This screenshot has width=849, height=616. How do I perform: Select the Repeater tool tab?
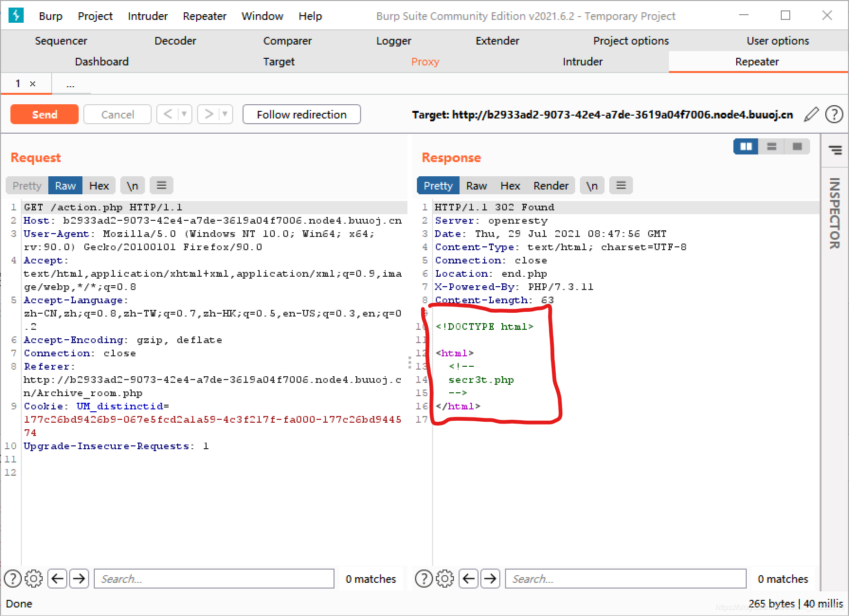pos(757,62)
